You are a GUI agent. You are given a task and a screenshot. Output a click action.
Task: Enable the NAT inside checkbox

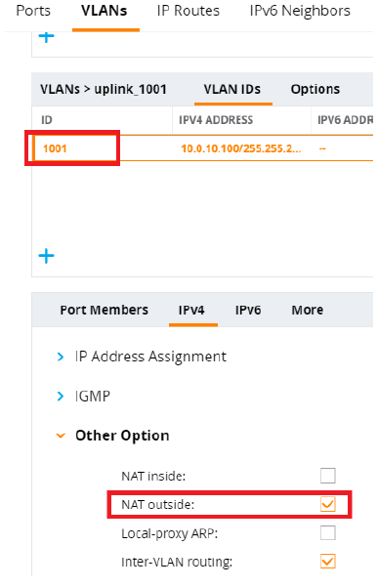(x=328, y=476)
